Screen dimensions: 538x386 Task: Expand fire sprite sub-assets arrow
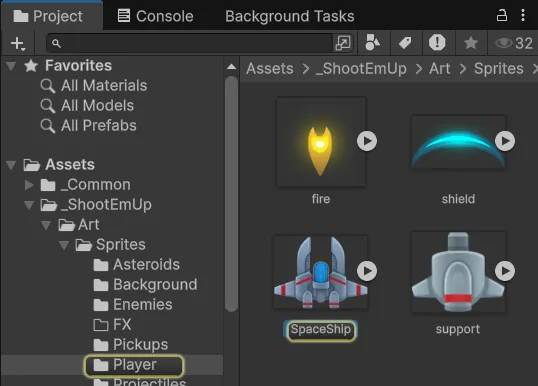pos(367,141)
